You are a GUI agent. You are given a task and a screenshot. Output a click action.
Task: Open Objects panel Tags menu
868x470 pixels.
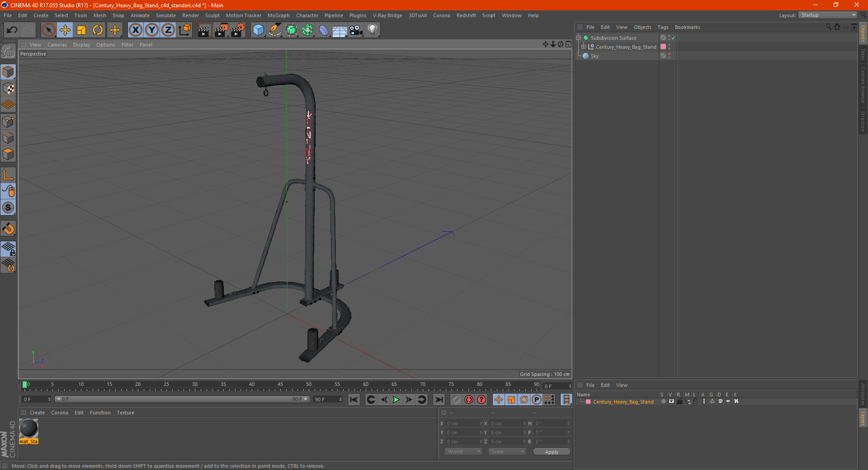[663, 27]
